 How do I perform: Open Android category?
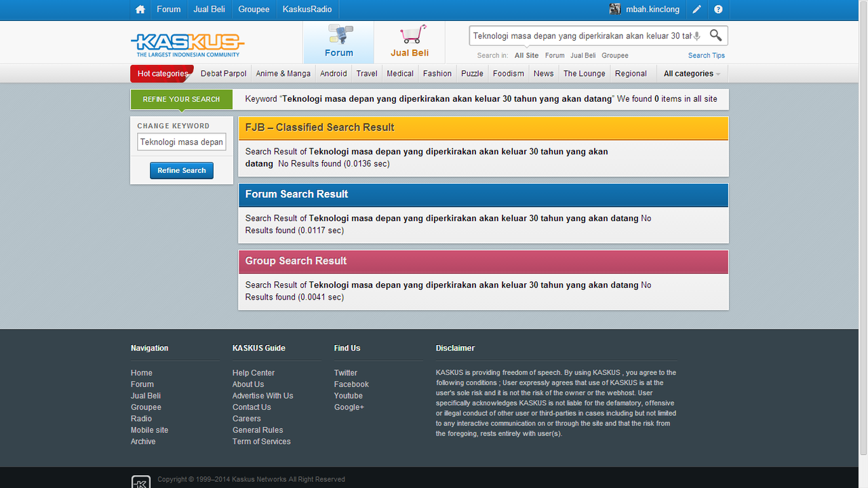click(334, 74)
